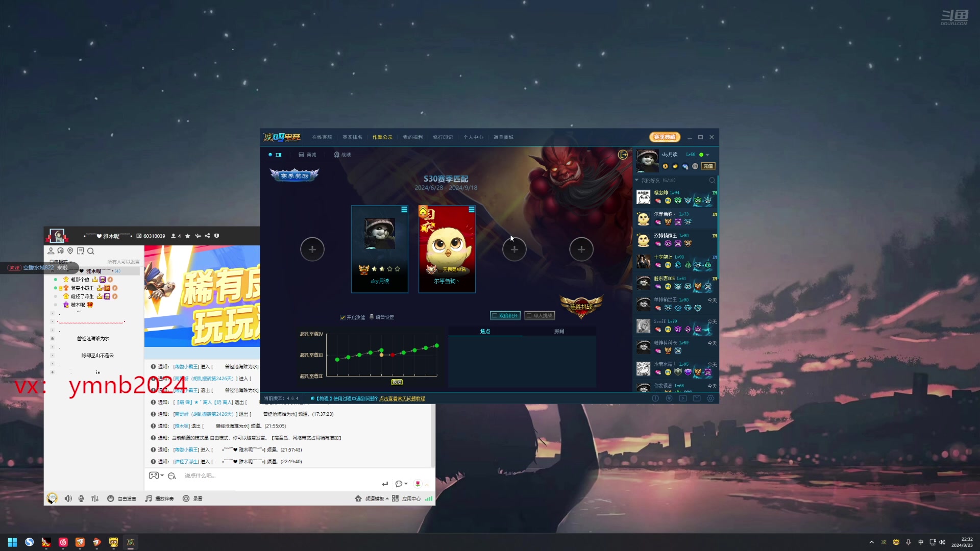Click the exit room icon near the red demon
Viewport: 980px width, 551px height.
tap(623, 155)
